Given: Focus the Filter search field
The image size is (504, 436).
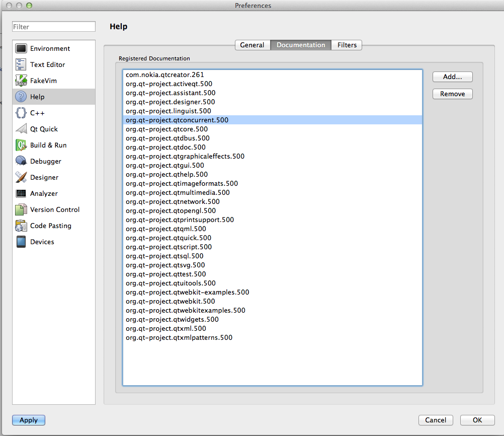Looking at the screenshot, I should pyautogui.click(x=54, y=26).
